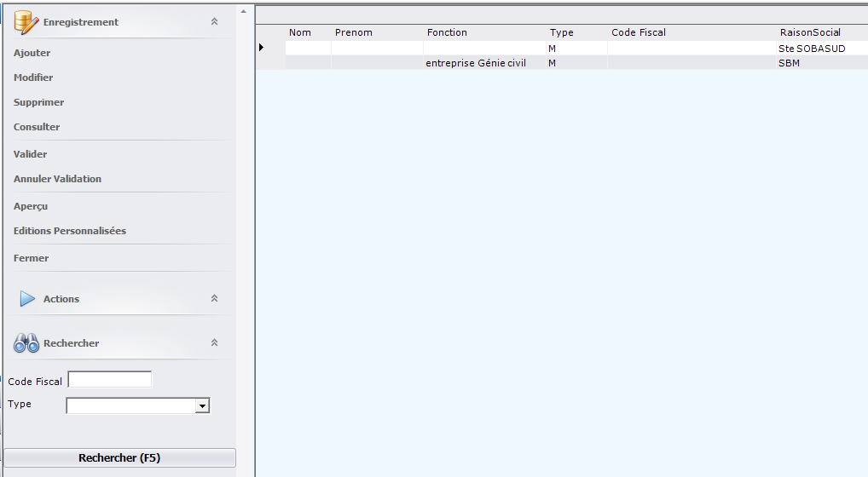Click the Rechercher binoculars icon
Viewport: 868px width, 477px height.
[x=26, y=342]
